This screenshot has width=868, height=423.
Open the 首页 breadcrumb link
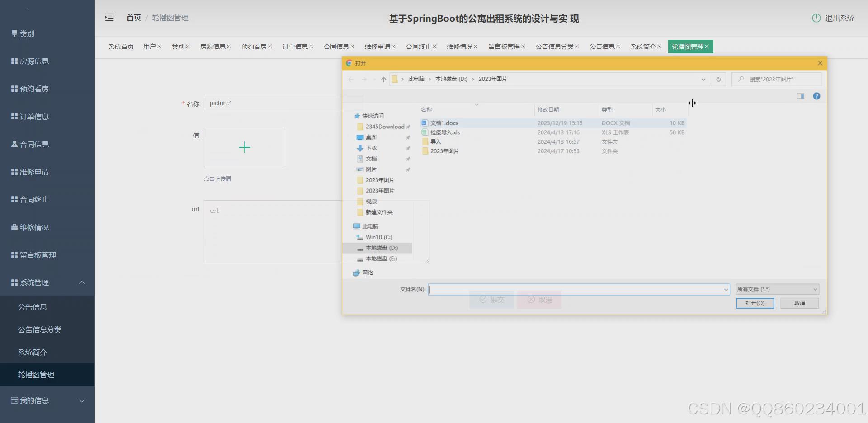coord(133,18)
